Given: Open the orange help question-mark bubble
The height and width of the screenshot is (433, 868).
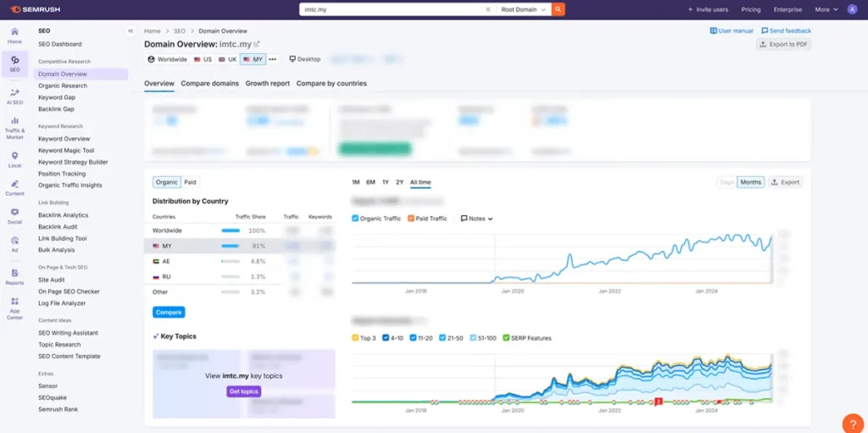Looking at the screenshot, I should point(852,423).
